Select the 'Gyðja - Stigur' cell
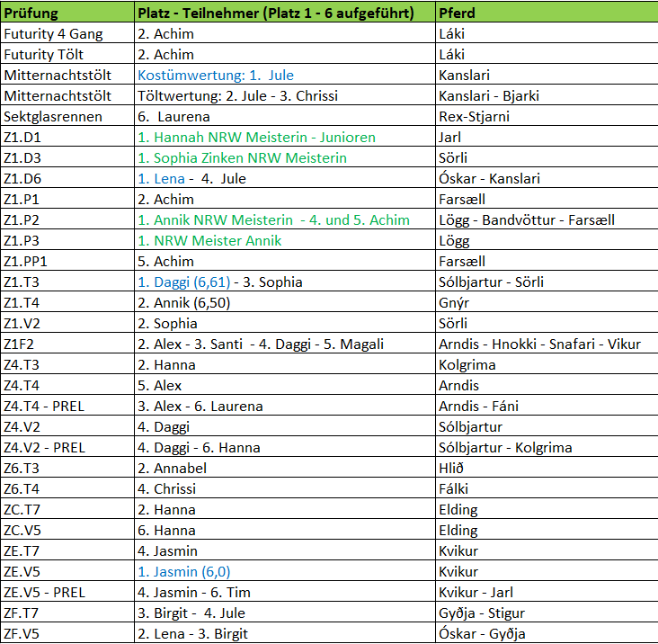The height and width of the screenshot is (644, 658). (x=547, y=612)
